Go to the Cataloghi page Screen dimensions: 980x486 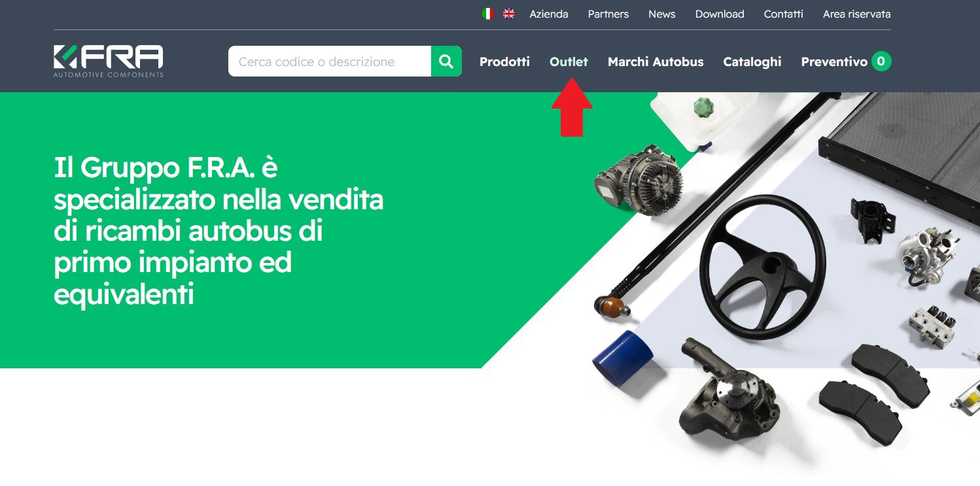[x=752, y=61]
